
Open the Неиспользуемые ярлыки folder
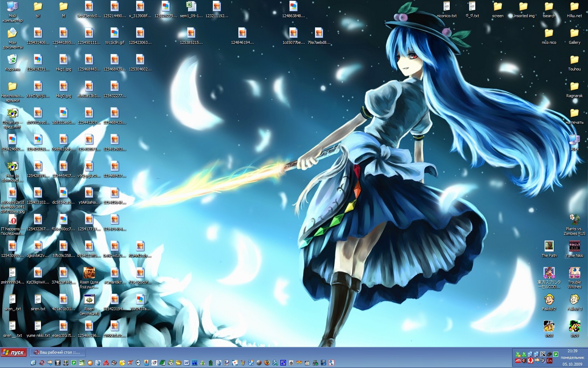[13, 91]
